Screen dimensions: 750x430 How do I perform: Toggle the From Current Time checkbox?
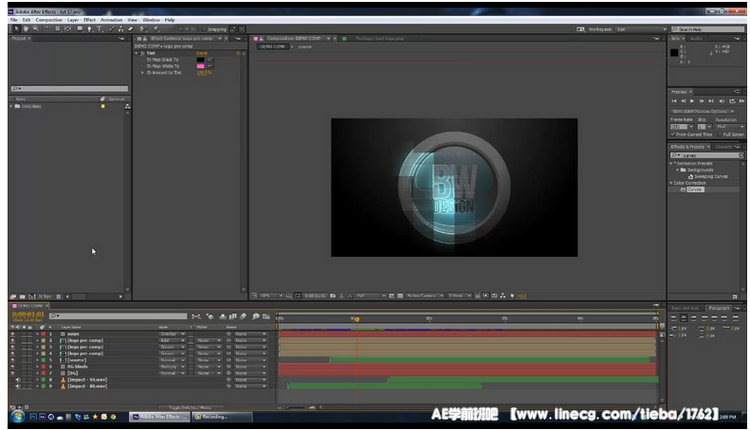(673, 134)
